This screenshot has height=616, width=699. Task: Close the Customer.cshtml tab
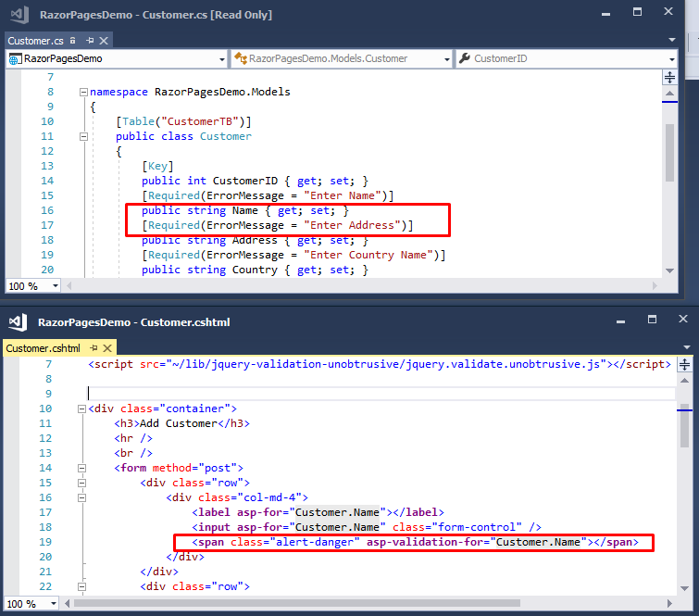[x=107, y=348]
